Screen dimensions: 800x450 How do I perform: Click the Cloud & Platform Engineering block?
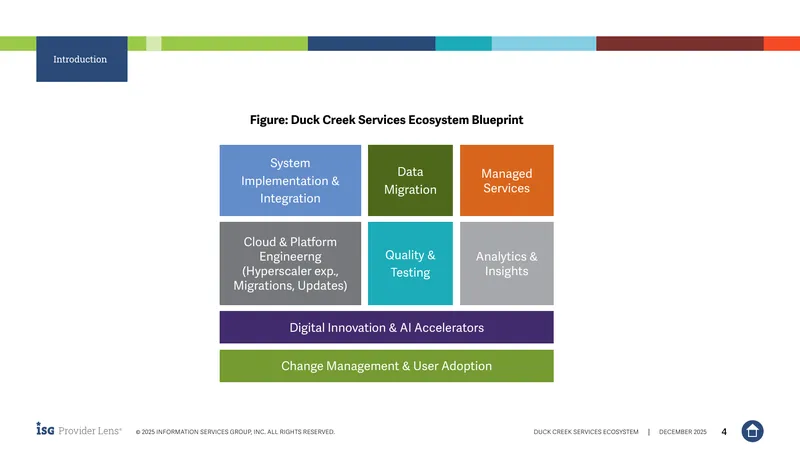290,263
